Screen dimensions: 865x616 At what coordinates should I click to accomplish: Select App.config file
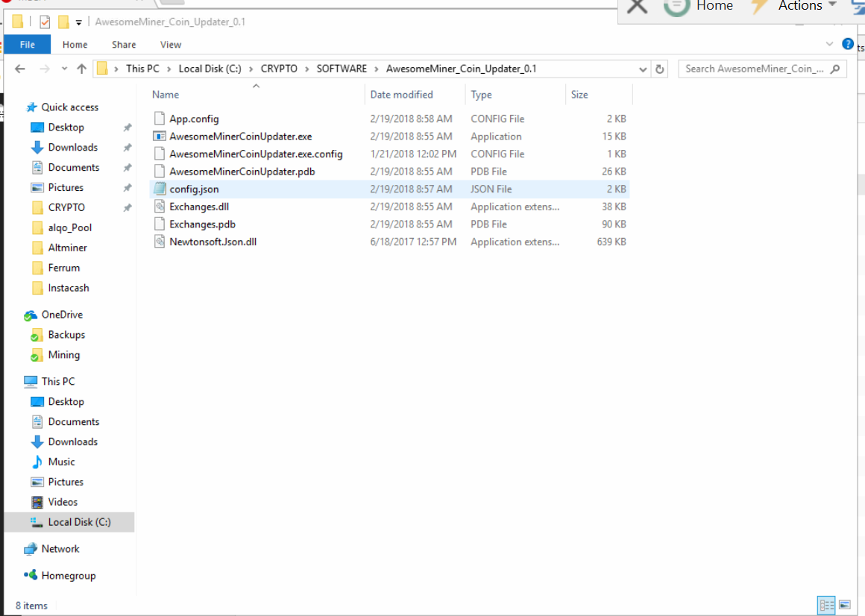(389, 119)
